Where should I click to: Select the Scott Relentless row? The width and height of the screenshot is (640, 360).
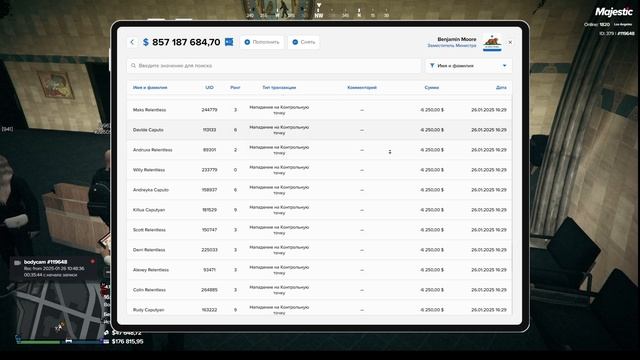[319, 230]
